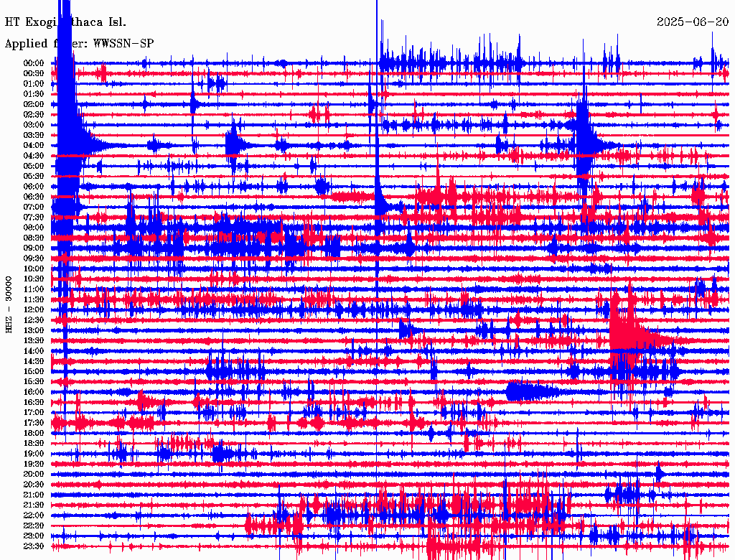
Task: Select the 10:00 time label
Action: (x=34, y=269)
